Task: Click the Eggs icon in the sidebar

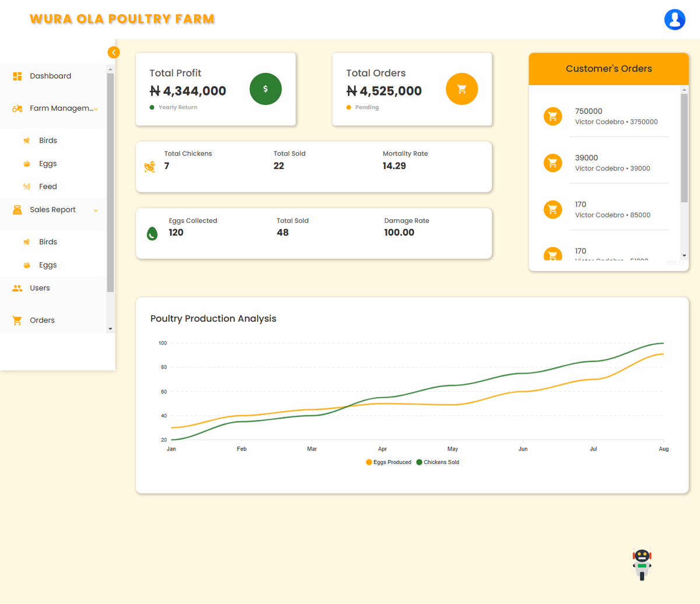Action: click(x=26, y=164)
